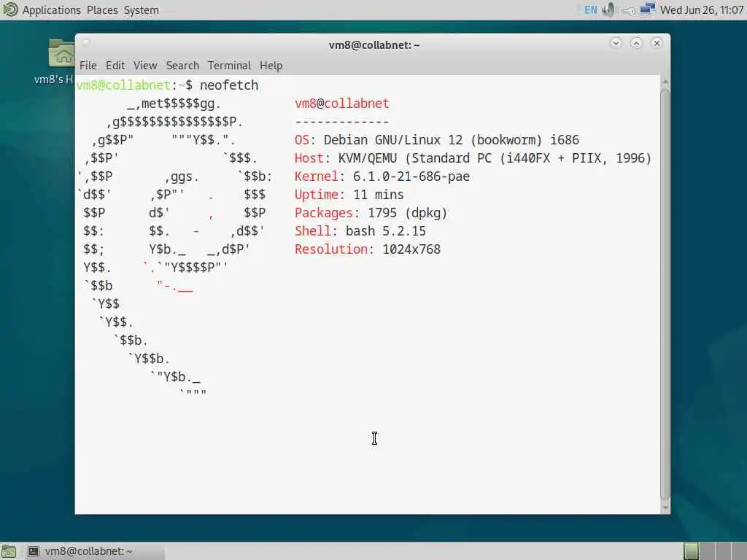The height and width of the screenshot is (560, 747).
Task: Minimize the terminal with the down-chevron button
Action: click(x=616, y=43)
